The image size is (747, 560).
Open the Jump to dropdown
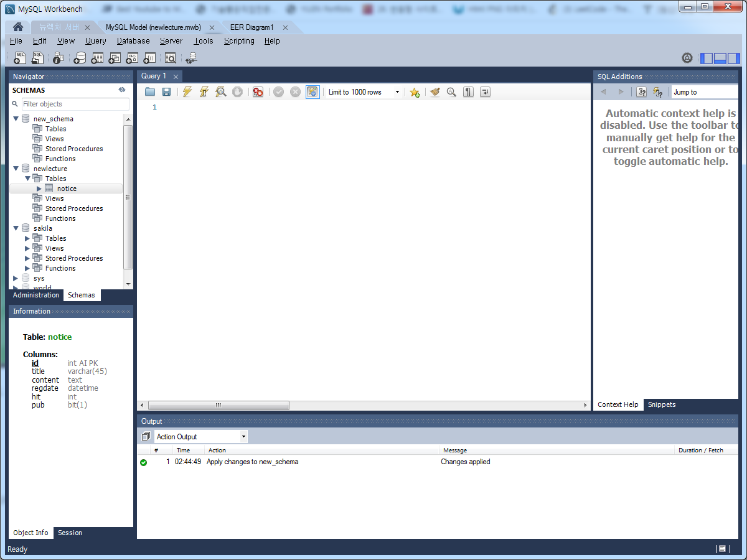tap(705, 92)
